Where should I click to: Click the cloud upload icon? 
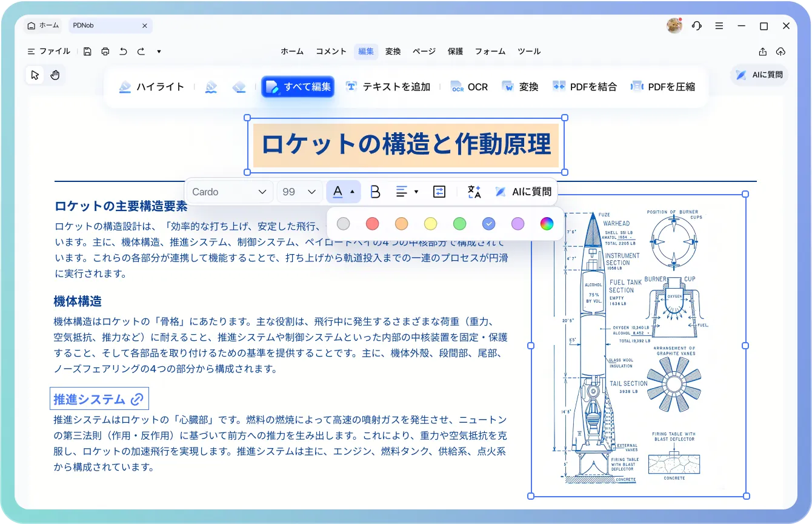coord(780,52)
